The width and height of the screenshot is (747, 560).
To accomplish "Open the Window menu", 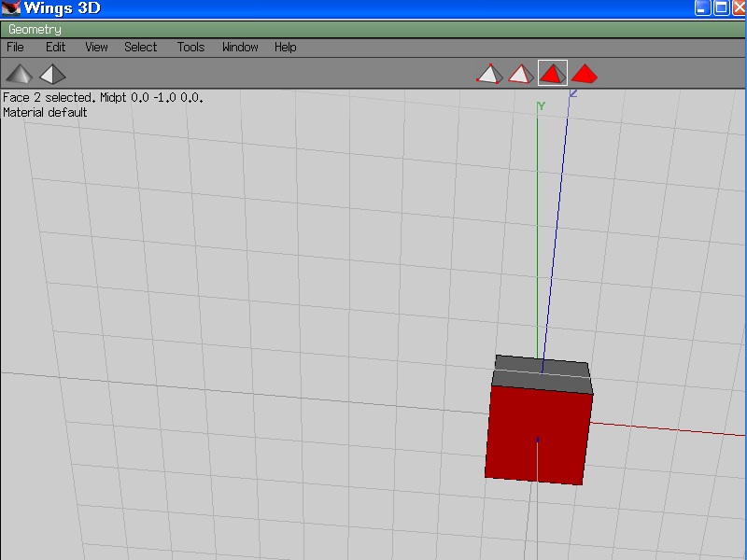I will coord(240,48).
